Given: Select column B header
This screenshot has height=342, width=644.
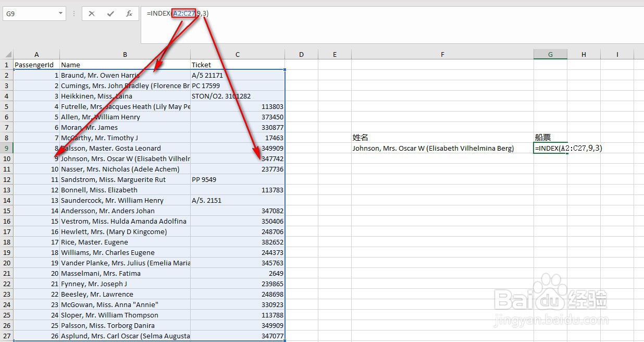Looking at the screenshot, I should [x=125, y=54].
